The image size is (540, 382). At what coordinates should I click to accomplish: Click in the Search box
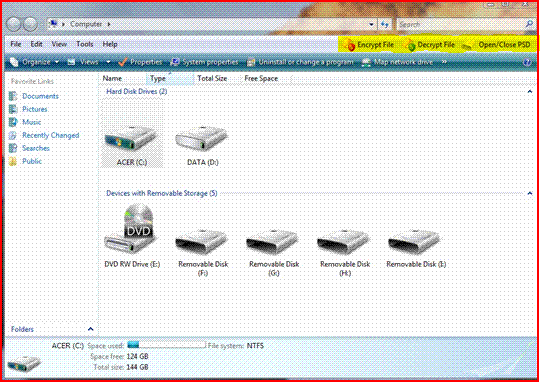461,24
